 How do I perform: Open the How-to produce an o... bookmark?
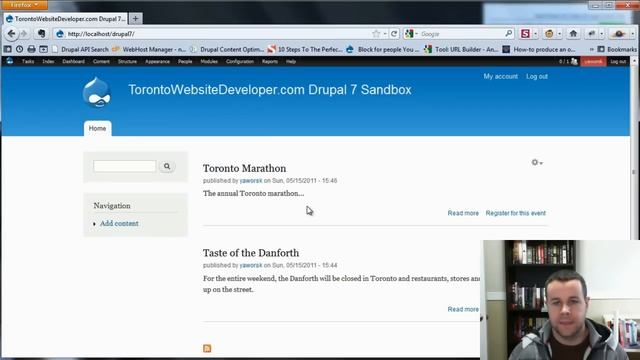coord(539,49)
